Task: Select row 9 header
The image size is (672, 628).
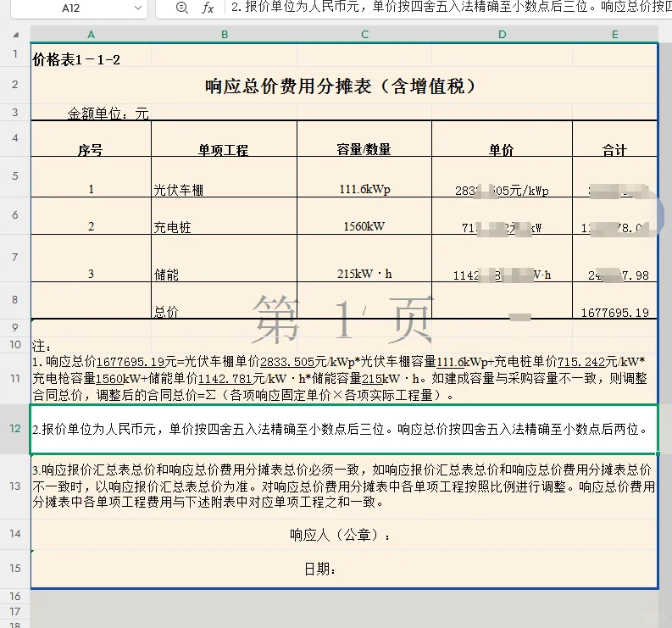Action: point(15,328)
